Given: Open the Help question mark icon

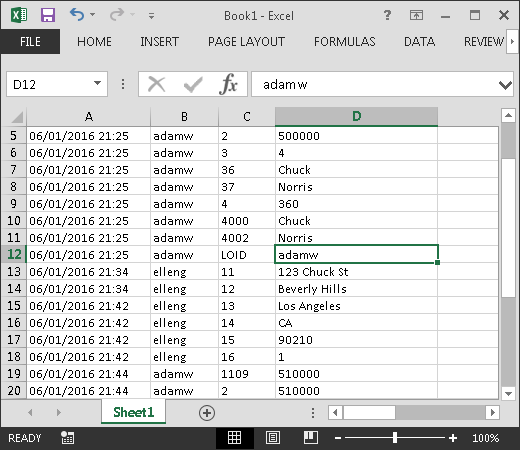Looking at the screenshot, I should click(387, 15).
